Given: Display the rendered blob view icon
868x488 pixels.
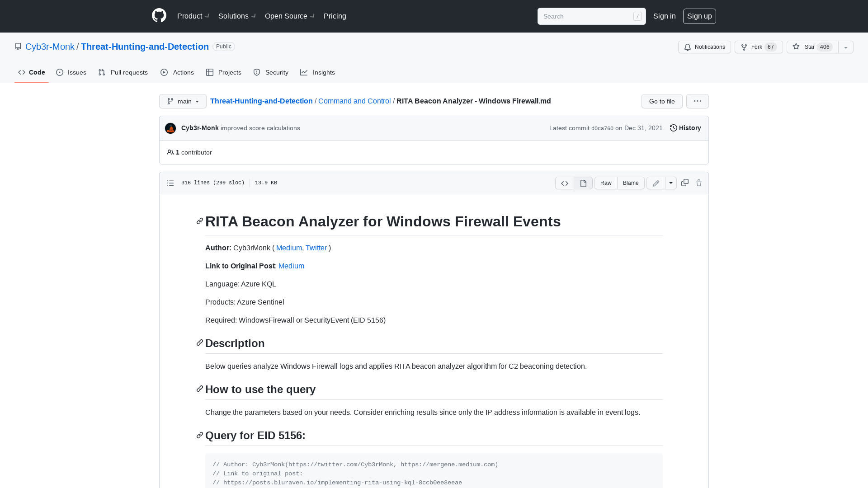Looking at the screenshot, I should click(583, 183).
